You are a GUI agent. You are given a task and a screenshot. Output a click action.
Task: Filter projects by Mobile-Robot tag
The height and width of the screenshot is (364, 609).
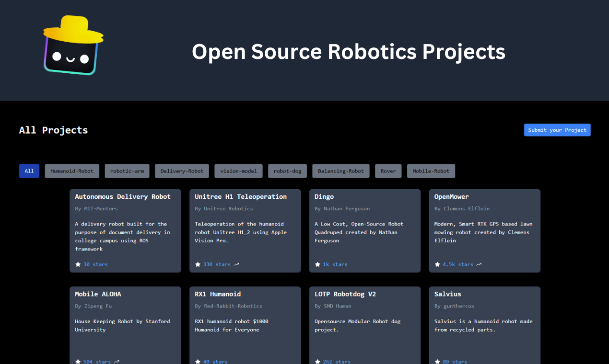pos(431,171)
